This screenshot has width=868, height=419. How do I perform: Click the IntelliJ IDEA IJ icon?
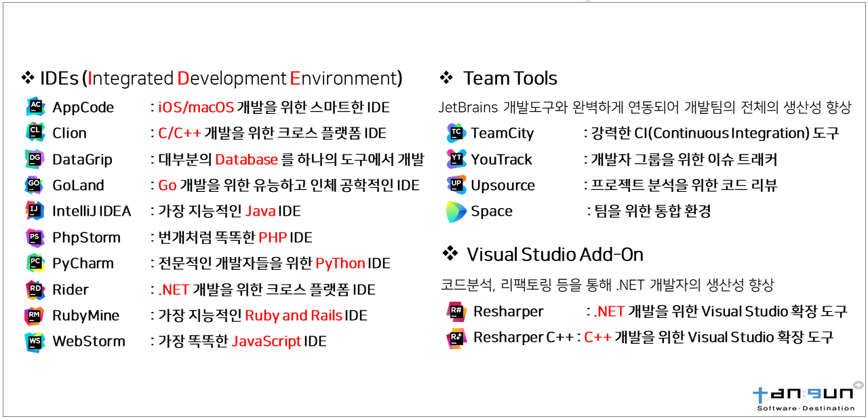pos(35,211)
